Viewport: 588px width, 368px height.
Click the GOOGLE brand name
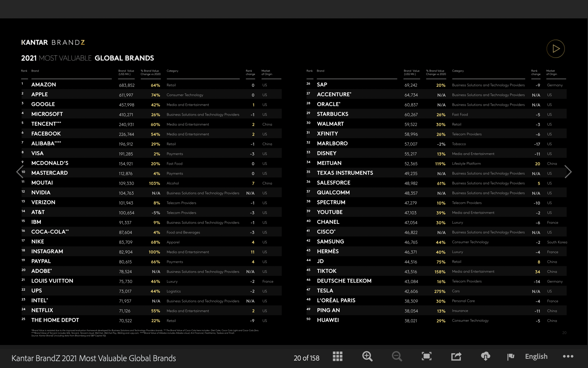tap(43, 104)
